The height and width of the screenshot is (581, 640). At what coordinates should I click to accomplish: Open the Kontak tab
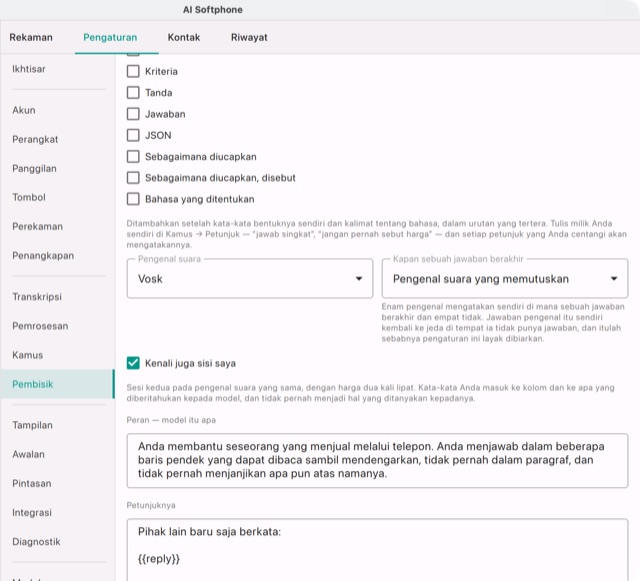(184, 37)
